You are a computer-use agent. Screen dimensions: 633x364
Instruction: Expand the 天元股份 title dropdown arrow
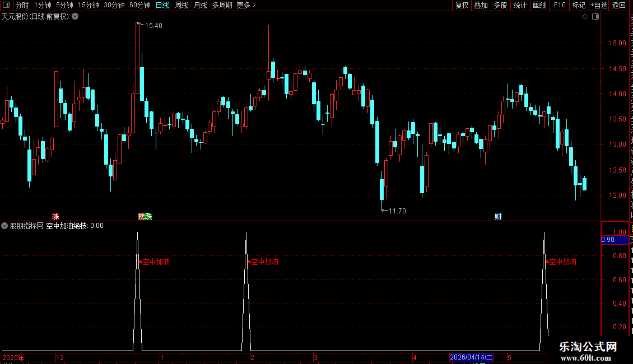[75, 17]
